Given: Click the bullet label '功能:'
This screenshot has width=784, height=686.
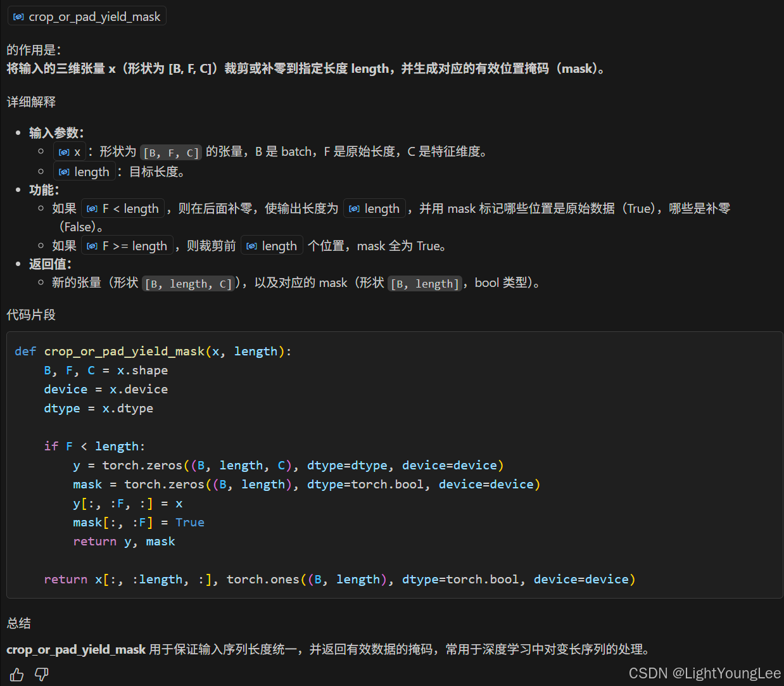Looking at the screenshot, I should pyautogui.click(x=44, y=190).
